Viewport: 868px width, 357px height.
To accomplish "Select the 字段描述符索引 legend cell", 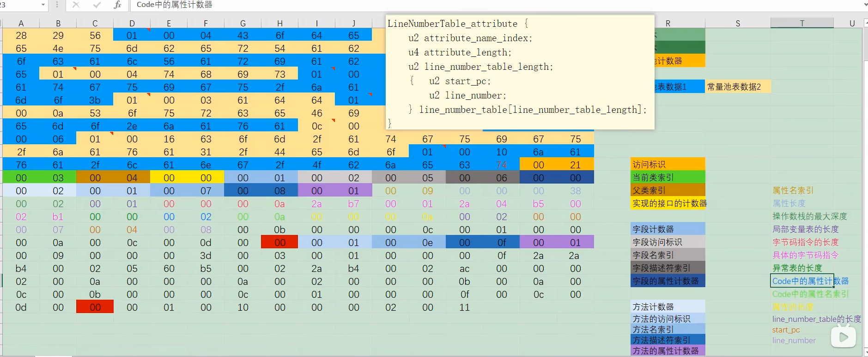I will tap(668, 268).
